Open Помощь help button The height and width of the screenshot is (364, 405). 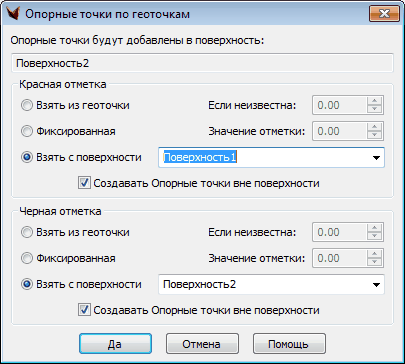(289, 344)
